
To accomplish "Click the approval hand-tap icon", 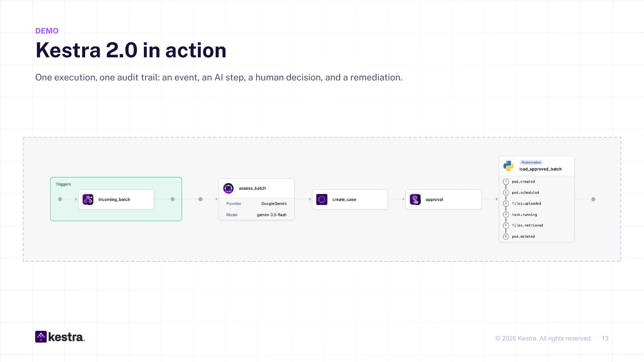I will tap(415, 199).
